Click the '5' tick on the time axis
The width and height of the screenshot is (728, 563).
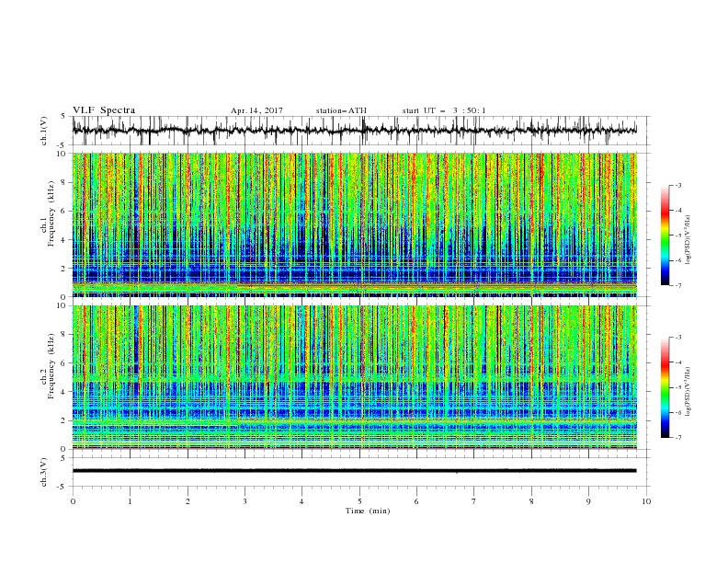(359, 501)
